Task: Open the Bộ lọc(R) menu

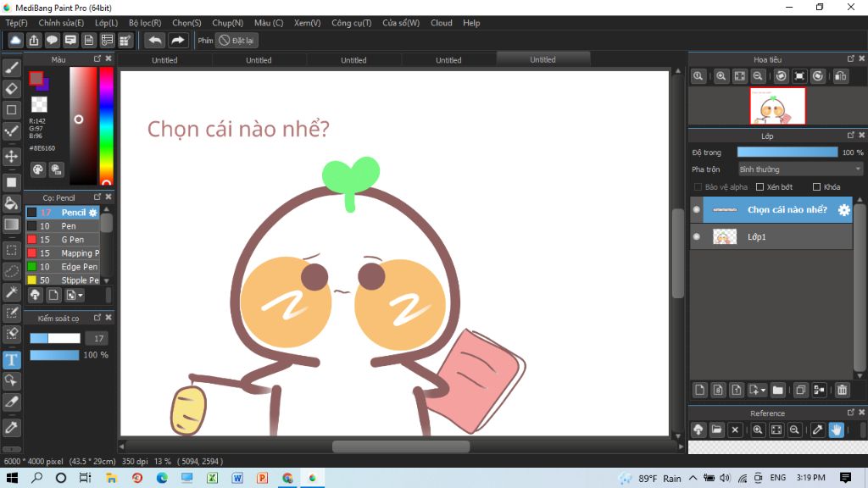Action: tap(145, 23)
